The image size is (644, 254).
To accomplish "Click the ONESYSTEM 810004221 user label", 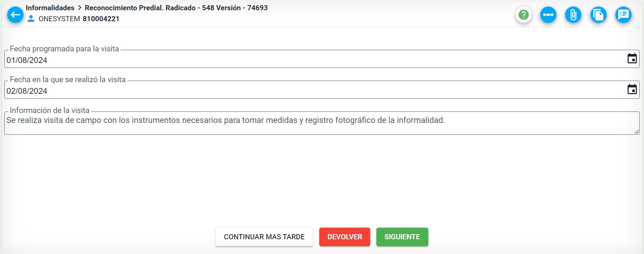I will 79,19.
